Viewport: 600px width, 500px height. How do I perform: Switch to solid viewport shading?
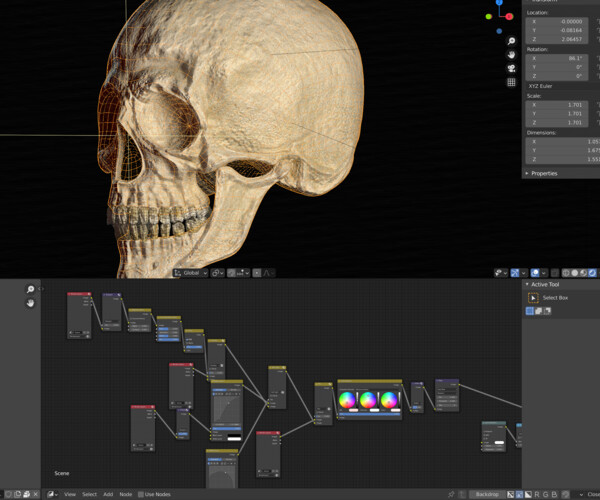574,273
